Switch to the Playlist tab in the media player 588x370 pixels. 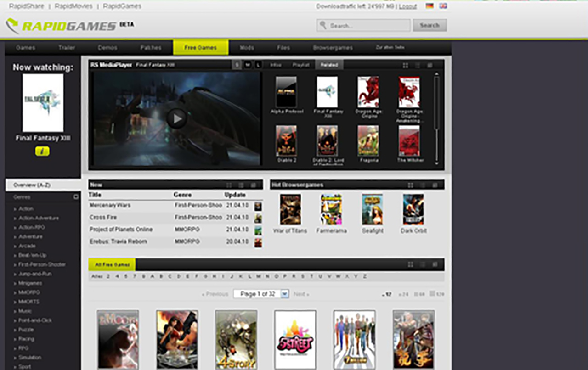coord(301,65)
